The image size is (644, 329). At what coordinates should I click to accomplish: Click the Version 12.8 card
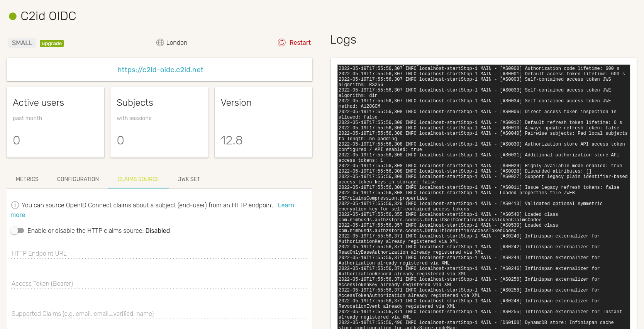(x=263, y=122)
